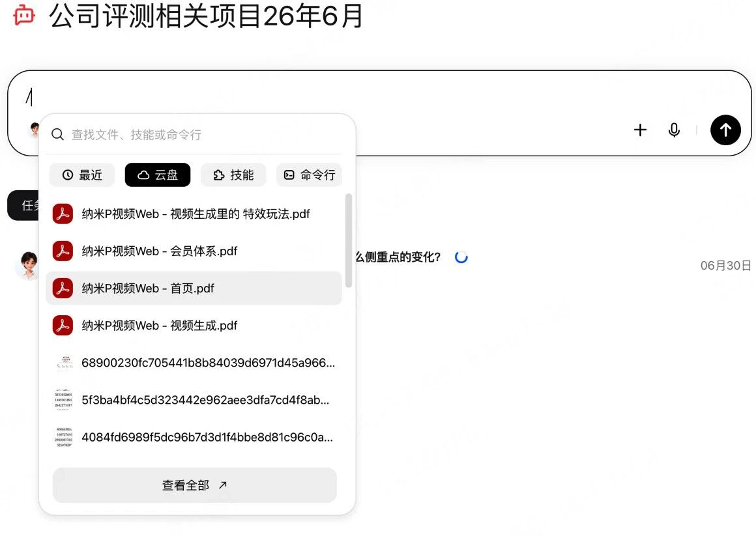Select file 5f3ba4bf4c5d323442e962aee3dfa7cd4f8ab...
This screenshot has width=756, height=536.
pos(194,400)
